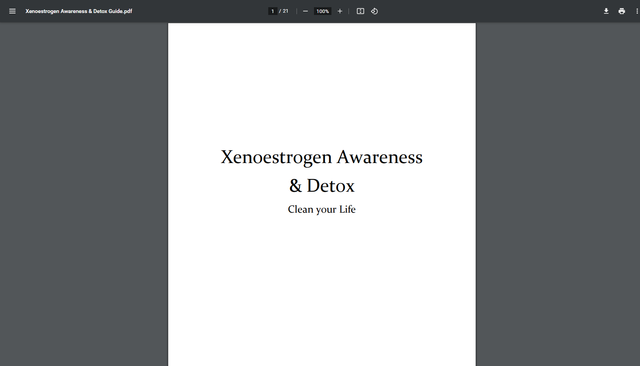Toggle fit to page view

coord(360,11)
